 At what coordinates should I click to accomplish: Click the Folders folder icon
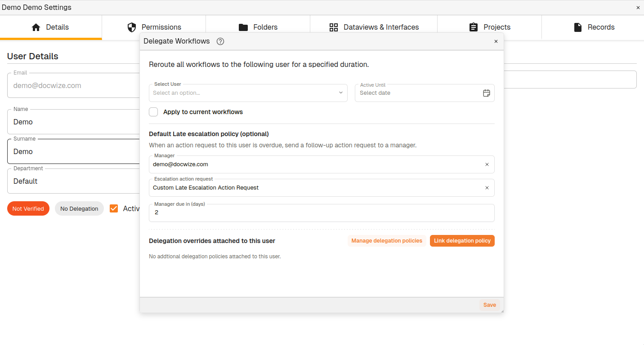click(x=243, y=27)
